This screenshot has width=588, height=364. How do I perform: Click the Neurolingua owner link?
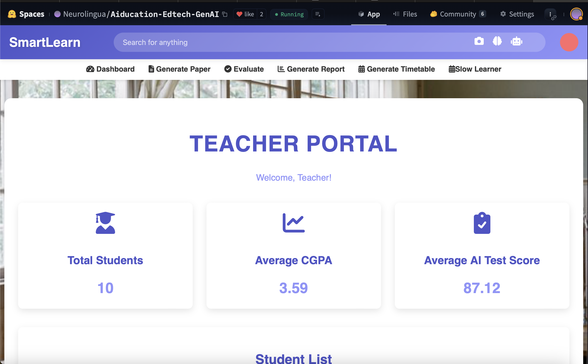84,14
